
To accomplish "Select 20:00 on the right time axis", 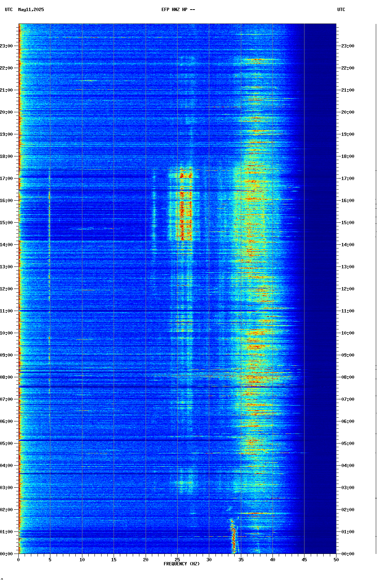I will pyautogui.click(x=348, y=112).
